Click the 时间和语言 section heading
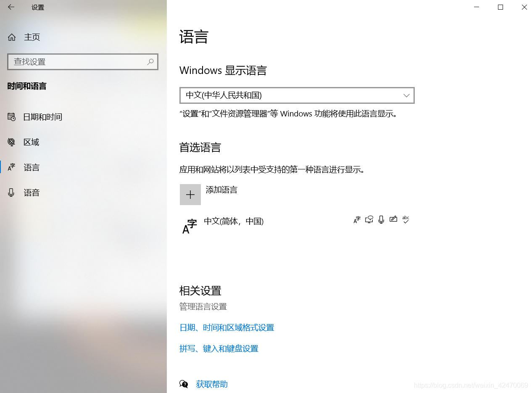 point(27,86)
